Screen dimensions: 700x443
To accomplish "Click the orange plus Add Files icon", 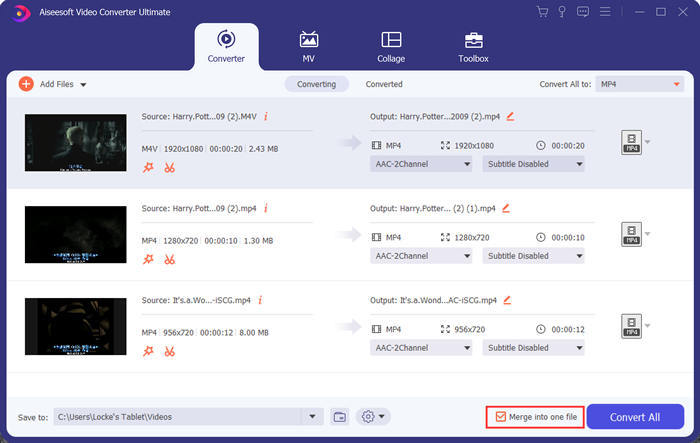I will 26,84.
